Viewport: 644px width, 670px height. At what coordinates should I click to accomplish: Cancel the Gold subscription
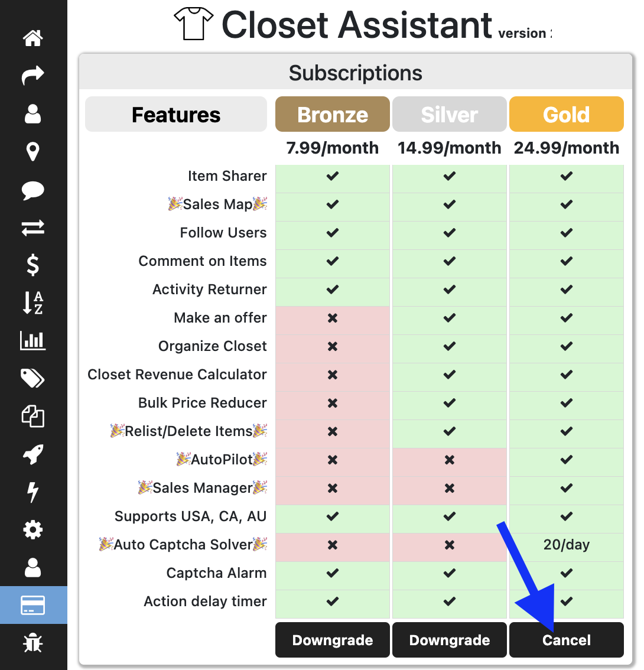tap(567, 640)
